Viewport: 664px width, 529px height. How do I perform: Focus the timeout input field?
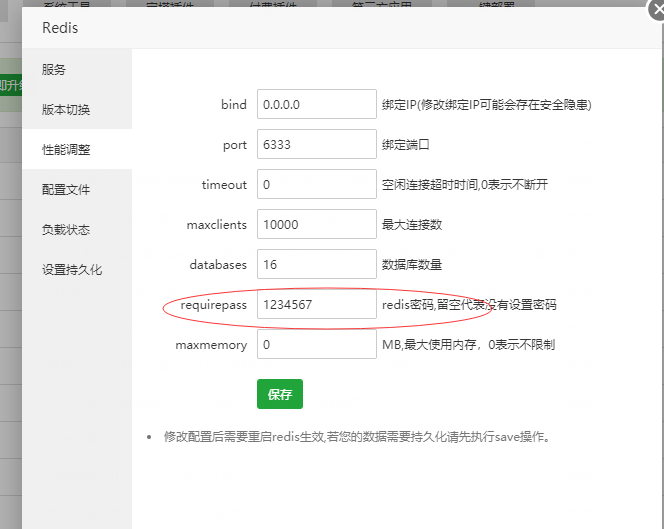317,184
